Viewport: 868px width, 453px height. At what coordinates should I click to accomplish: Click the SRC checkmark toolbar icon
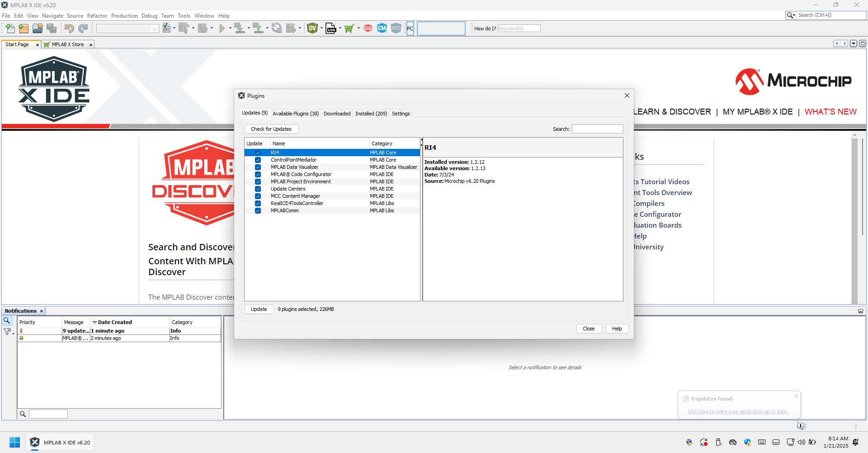click(x=166, y=29)
